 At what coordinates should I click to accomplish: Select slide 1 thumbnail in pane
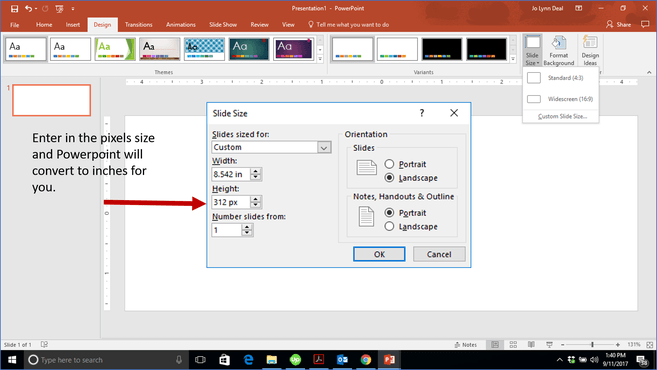click(52, 100)
